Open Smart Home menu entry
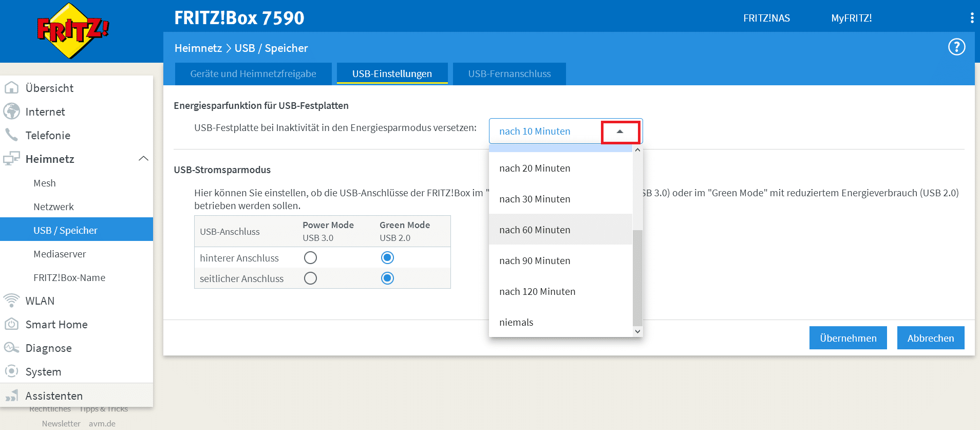 pos(77,324)
